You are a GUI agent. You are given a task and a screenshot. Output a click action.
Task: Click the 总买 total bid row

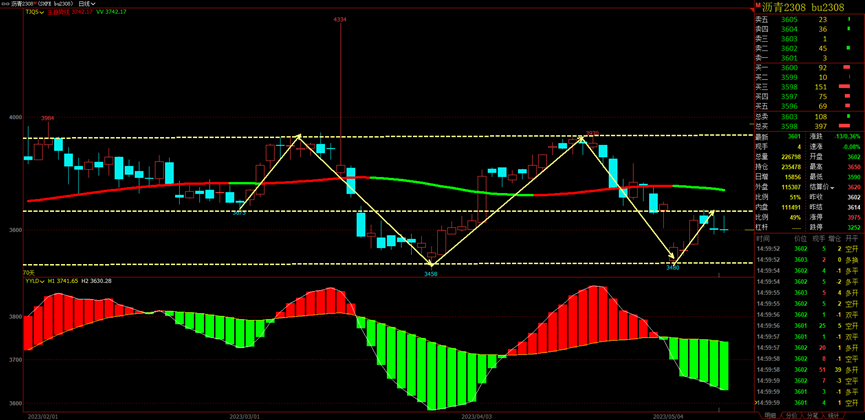click(809, 126)
